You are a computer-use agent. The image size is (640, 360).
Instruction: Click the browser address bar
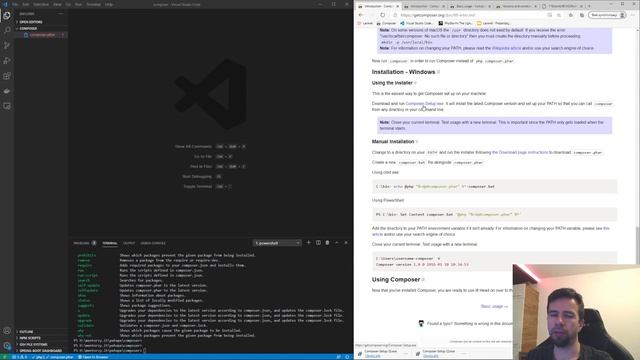click(x=469, y=15)
